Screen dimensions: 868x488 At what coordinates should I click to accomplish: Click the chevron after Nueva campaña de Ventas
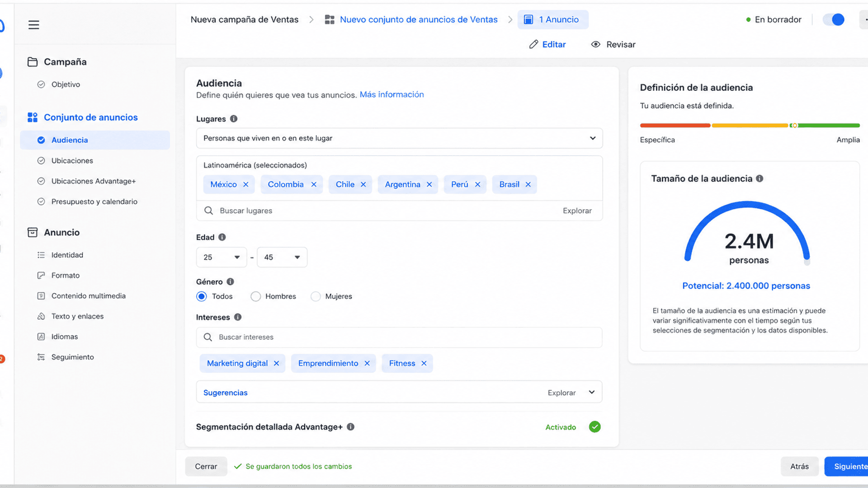click(x=311, y=19)
